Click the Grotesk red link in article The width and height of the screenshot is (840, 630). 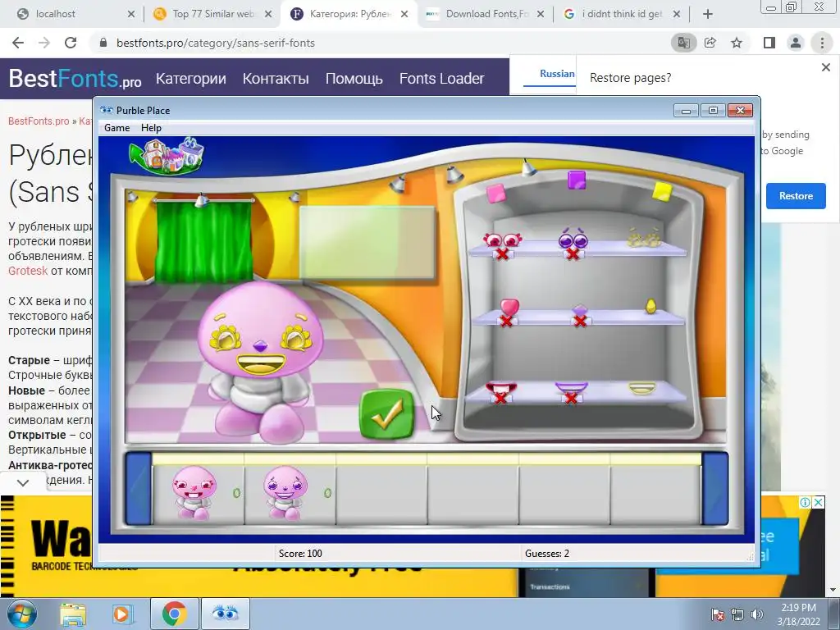[28, 271]
